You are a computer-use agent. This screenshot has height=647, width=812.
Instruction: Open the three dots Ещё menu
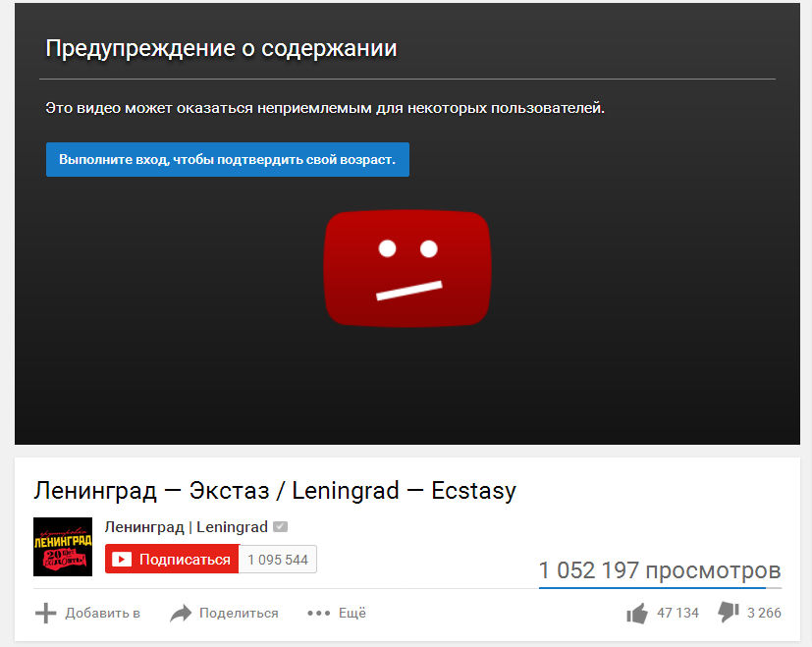318,614
